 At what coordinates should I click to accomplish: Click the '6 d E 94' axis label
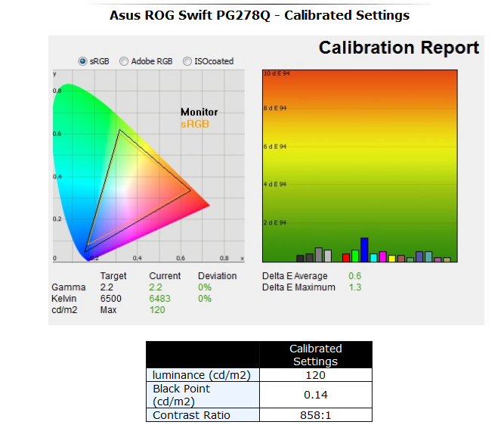coord(275,146)
